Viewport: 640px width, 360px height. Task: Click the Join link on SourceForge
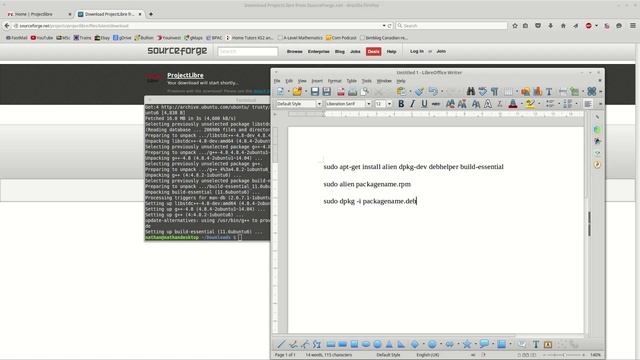441,51
